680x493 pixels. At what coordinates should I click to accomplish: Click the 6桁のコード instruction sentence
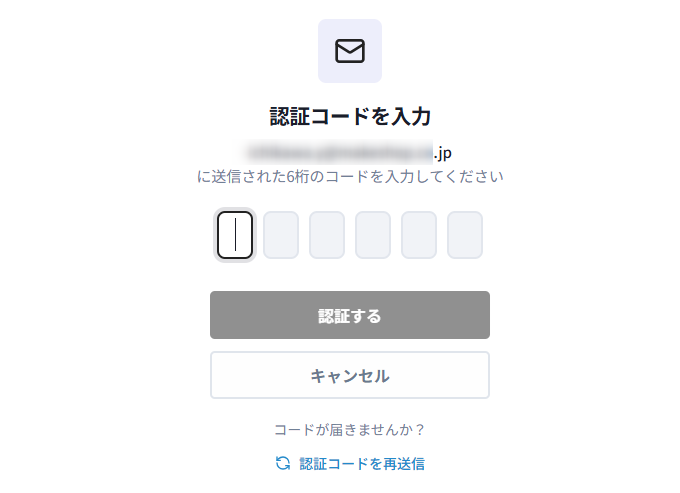[350, 177]
